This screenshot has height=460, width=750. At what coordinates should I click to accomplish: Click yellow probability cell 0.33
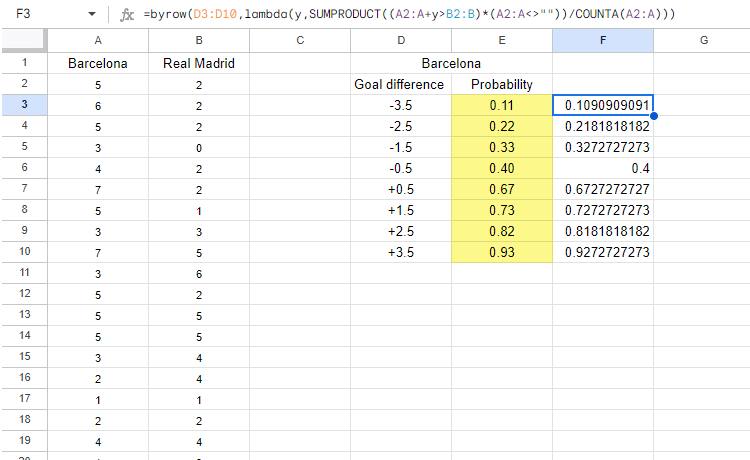coord(502,147)
